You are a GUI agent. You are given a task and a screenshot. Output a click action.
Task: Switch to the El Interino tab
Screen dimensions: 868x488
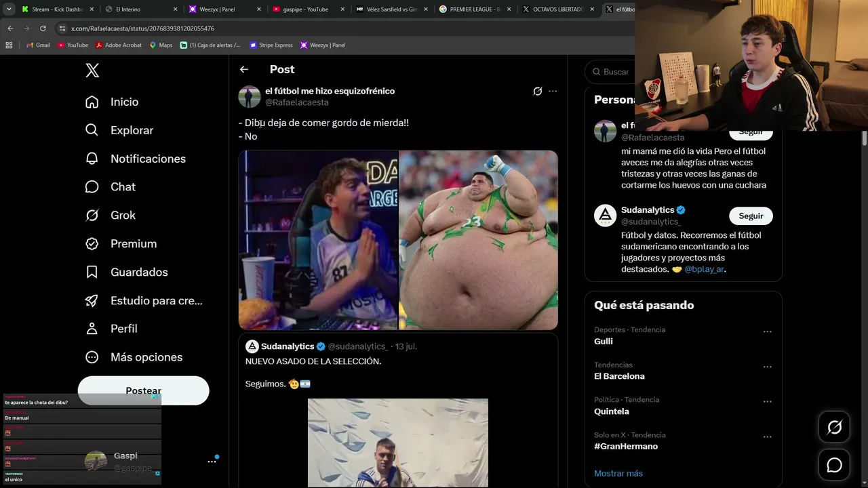[x=141, y=9]
